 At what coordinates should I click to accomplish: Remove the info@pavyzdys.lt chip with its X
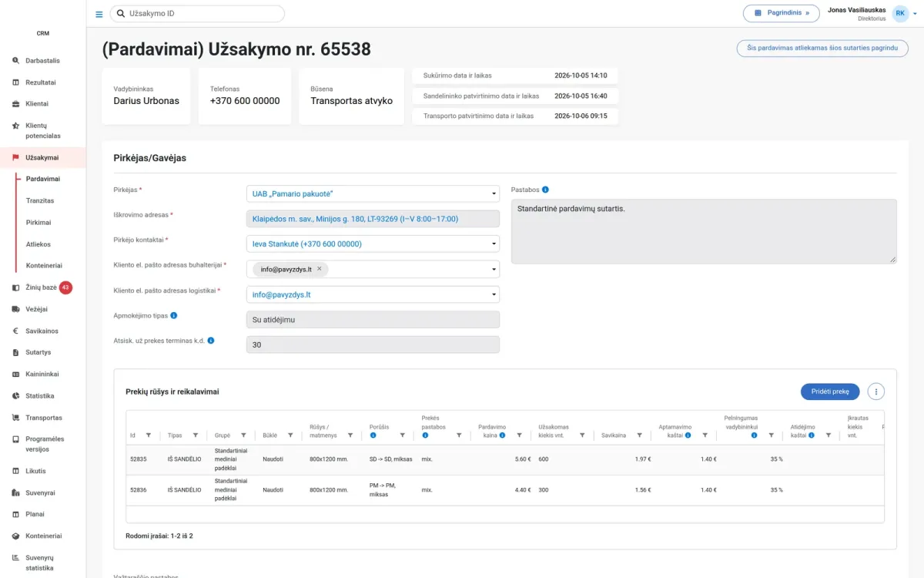(x=320, y=269)
